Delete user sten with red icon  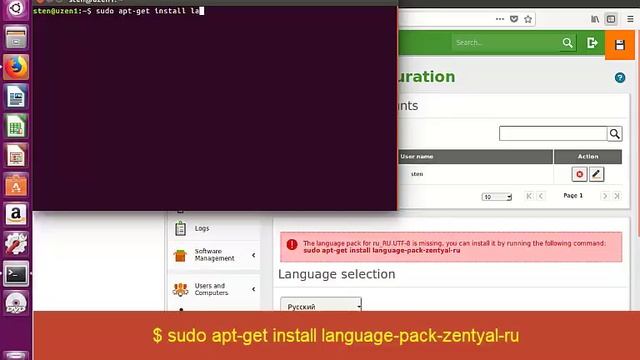pos(579,174)
